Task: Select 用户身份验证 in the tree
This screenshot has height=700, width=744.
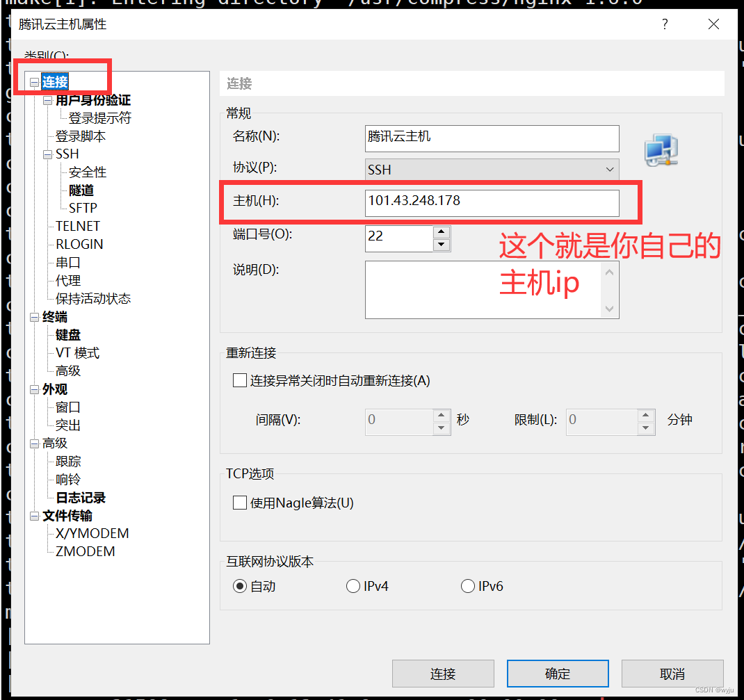Action: point(93,100)
